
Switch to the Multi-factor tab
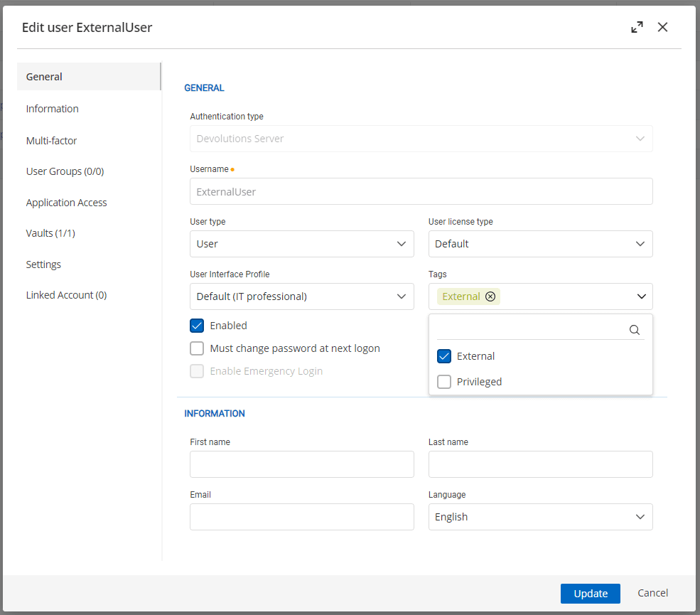coord(51,141)
